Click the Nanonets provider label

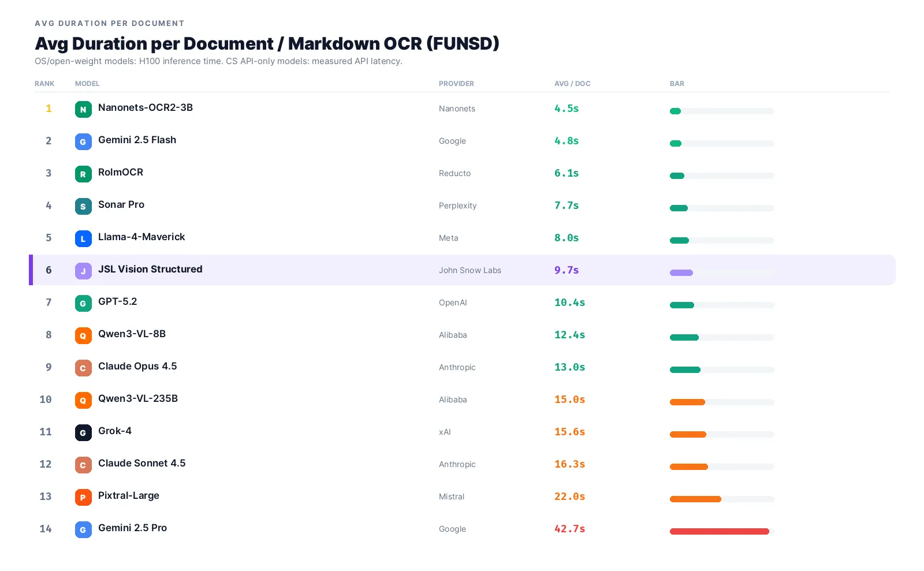coord(457,109)
